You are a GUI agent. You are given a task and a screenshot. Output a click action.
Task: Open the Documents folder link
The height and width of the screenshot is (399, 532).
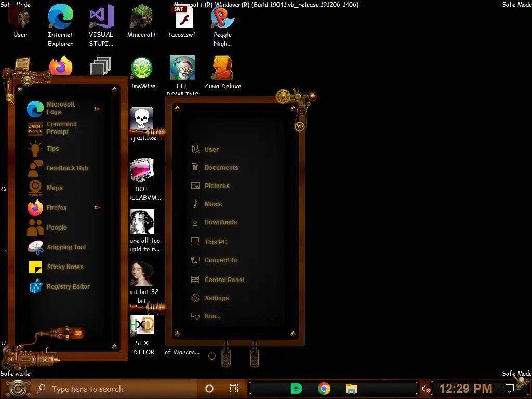tap(215, 168)
